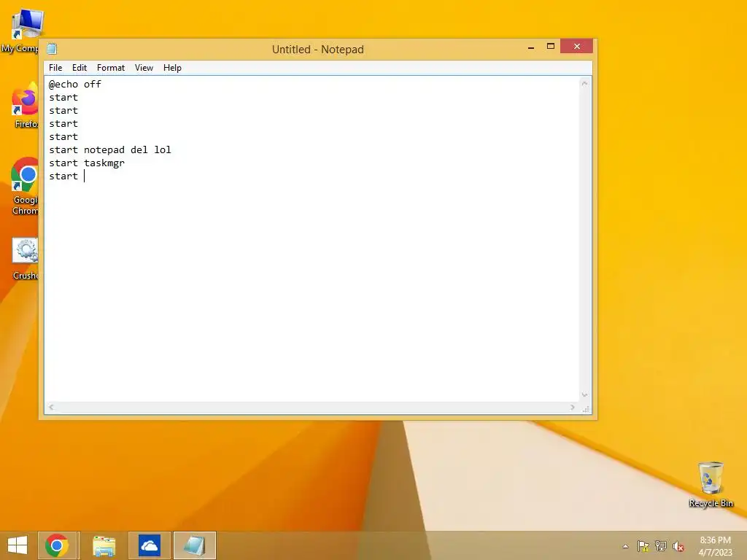Click the vertical scrollbar up arrow

point(584,83)
